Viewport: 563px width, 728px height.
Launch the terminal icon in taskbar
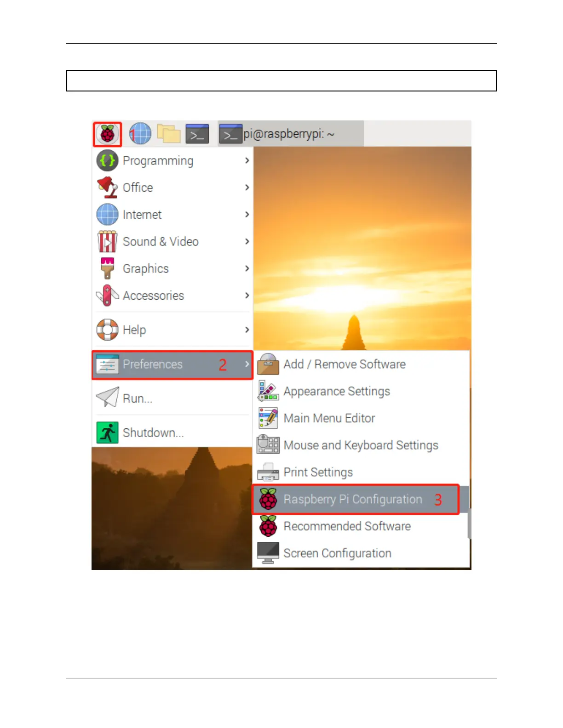point(197,134)
